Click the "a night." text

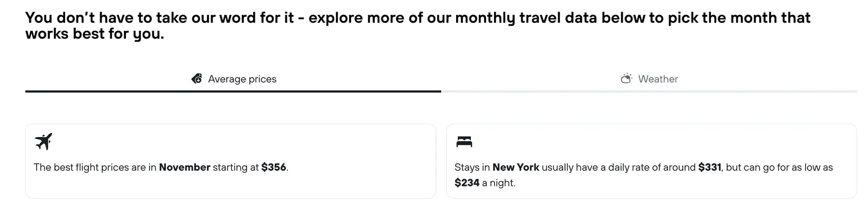point(499,183)
